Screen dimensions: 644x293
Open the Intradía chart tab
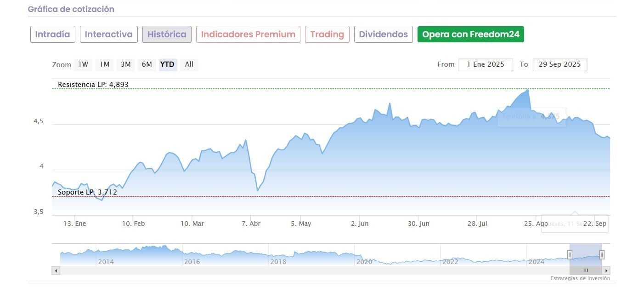[x=52, y=34]
